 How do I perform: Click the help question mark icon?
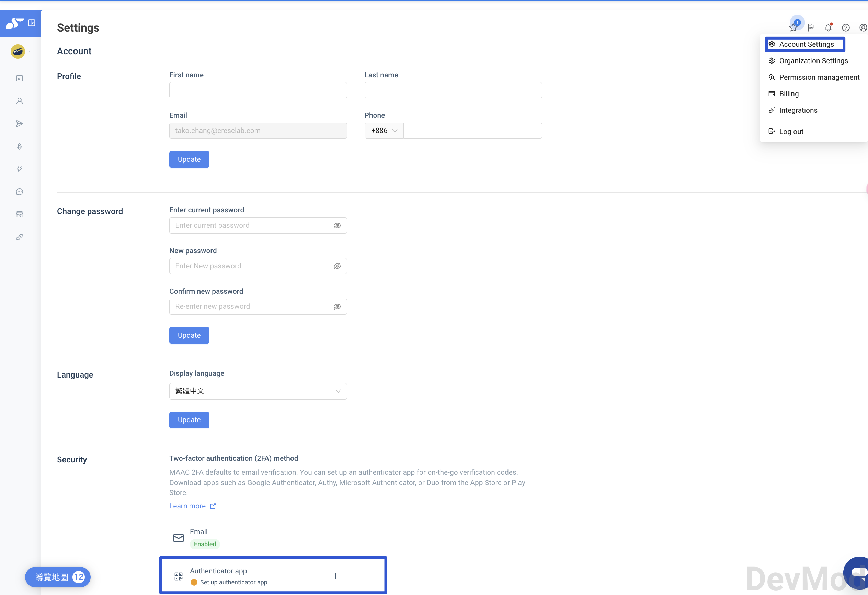(846, 28)
